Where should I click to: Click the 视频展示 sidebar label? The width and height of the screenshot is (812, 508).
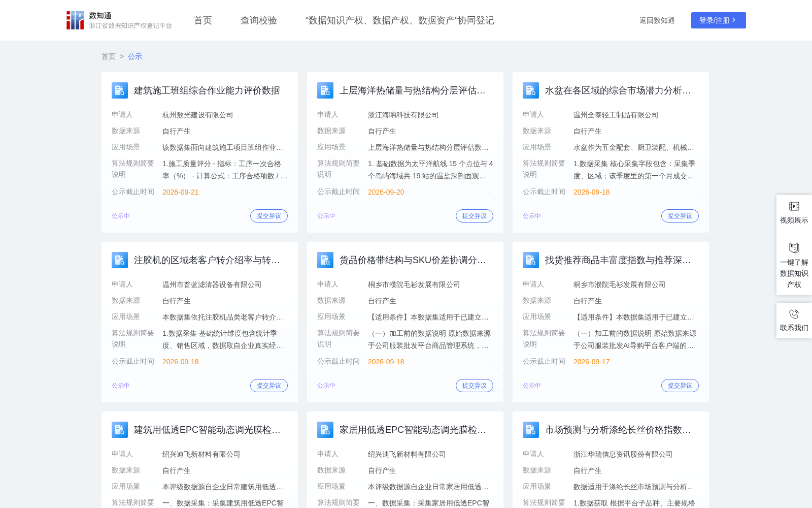click(x=794, y=220)
